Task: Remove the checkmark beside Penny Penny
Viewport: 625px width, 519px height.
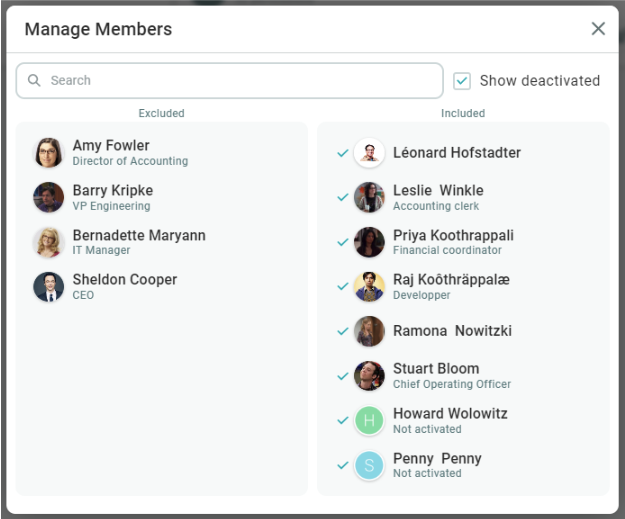Action: (x=343, y=465)
